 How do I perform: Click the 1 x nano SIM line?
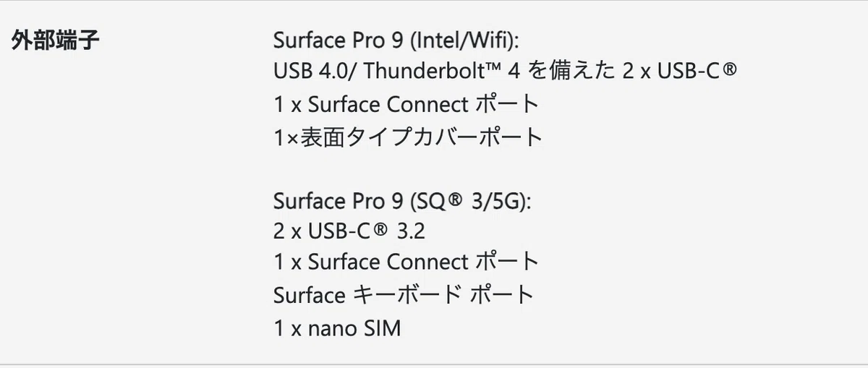click(337, 329)
